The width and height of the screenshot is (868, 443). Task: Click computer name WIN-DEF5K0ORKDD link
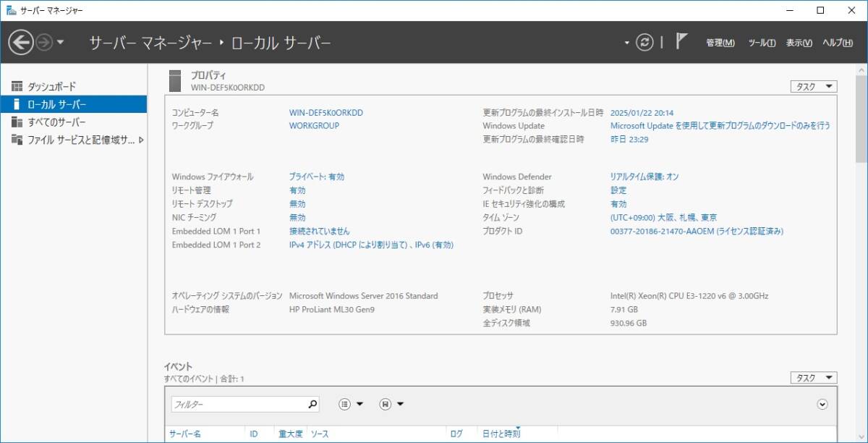pyautogui.click(x=325, y=113)
